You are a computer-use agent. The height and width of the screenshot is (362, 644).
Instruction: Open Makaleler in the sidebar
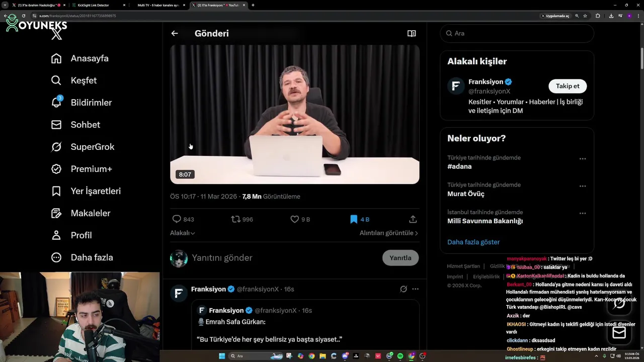pos(80,213)
